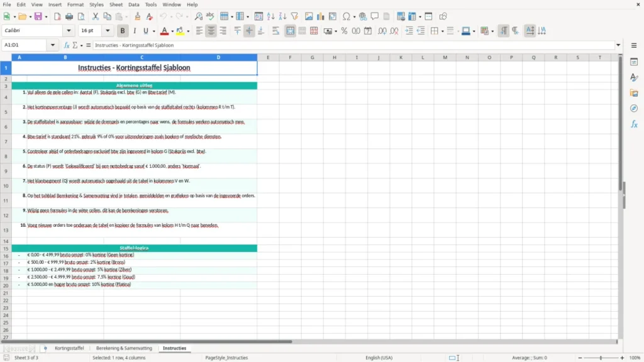Toggle Align Left
This screenshot has height=362, width=644.
(199, 31)
